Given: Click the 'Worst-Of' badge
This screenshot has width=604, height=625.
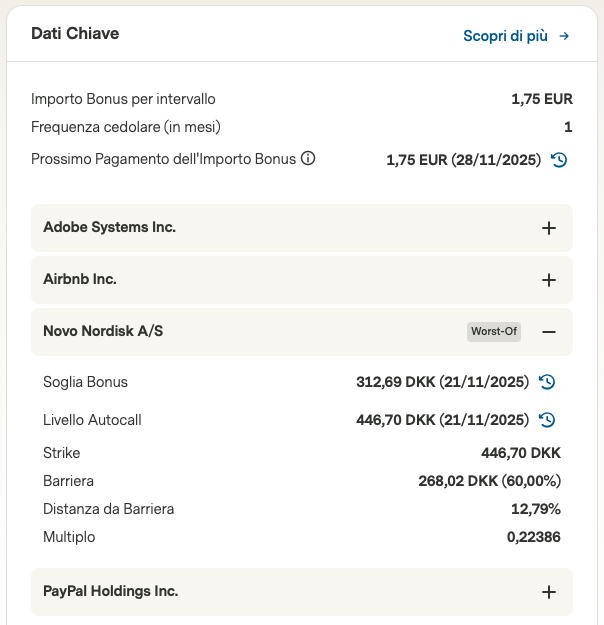Looking at the screenshot, I should click(494, 332).
